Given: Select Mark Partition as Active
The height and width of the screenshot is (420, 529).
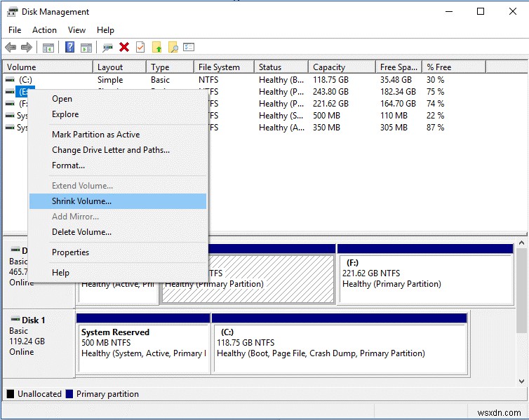Looking at the screenshot, I should (x=118, y=135).
